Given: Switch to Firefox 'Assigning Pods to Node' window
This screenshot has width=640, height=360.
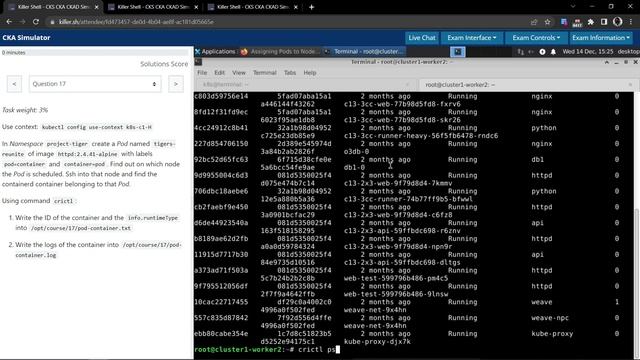Looking at the screenshot, I should pos(280,51).
